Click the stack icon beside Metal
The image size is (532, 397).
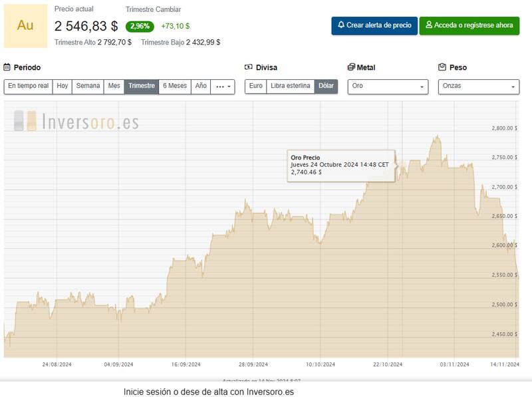[x=351, y=67]
